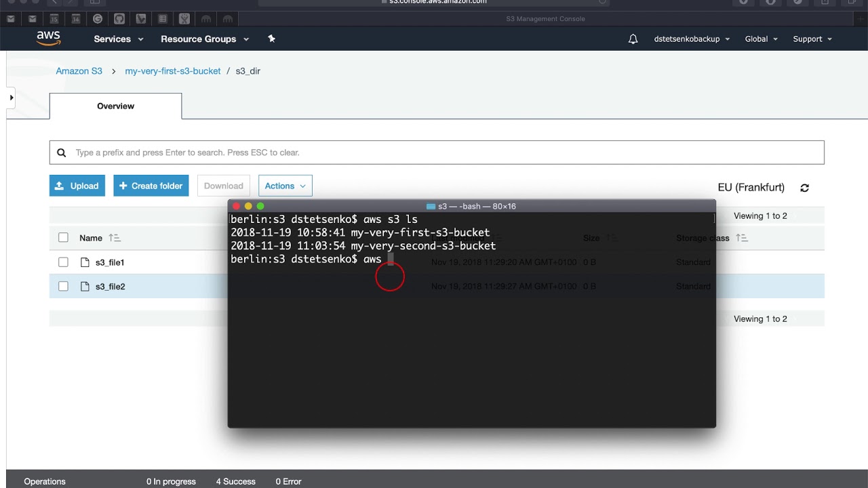Switch to the Overview tab
The image size is (868, 488).
click(115, 106)
